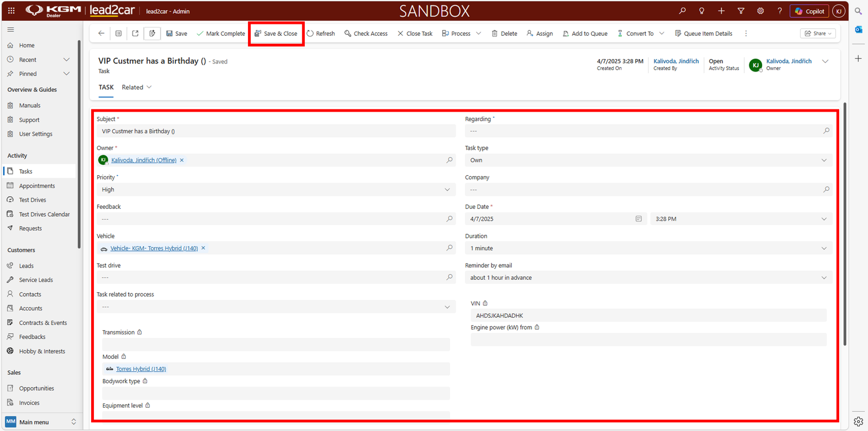Screen dimensions: 868x431
Task: Expand the Recent section in sidebar
Action: 66,60
